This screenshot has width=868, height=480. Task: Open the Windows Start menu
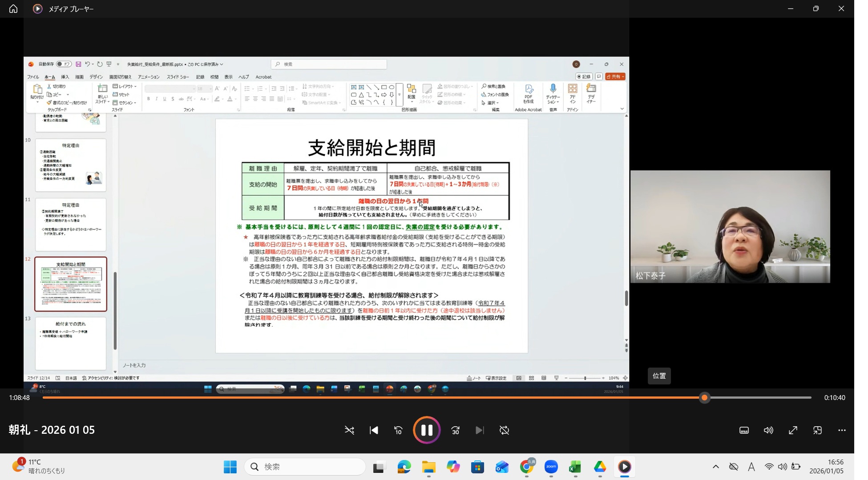coord(230,467)
